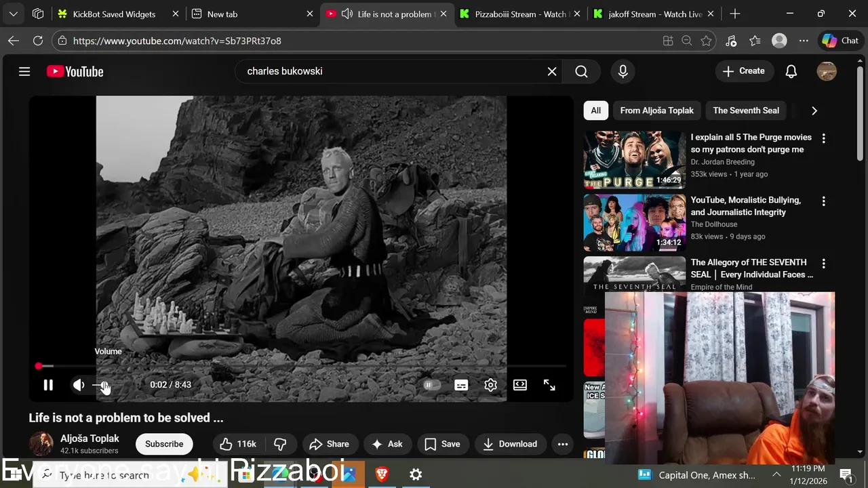Open the tab search dropdown arrow
This screenshot has height=488, width=868.
click(x=14, y=14)
